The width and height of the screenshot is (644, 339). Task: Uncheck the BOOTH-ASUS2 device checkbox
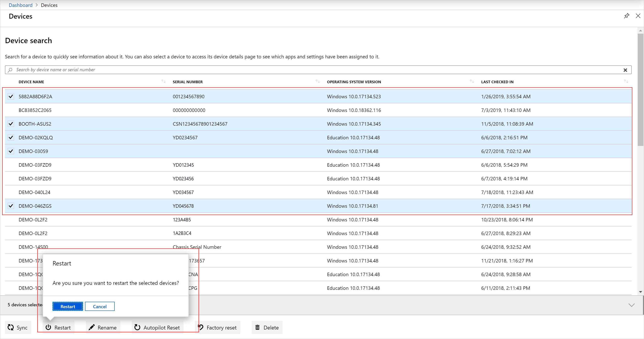[x=11, y=124]
